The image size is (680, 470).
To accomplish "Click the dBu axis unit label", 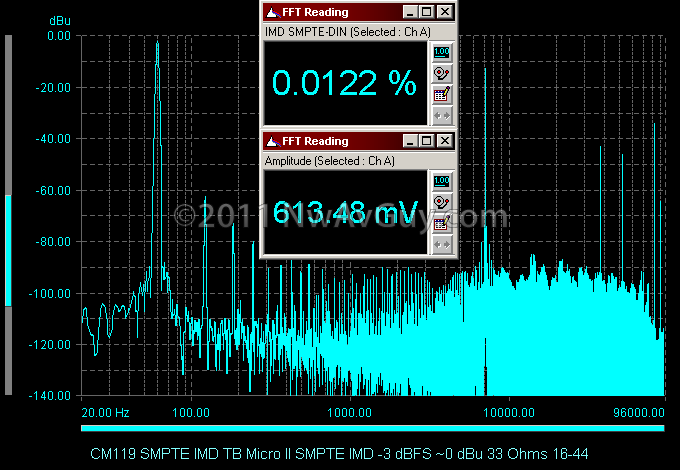I will (59, 20).
